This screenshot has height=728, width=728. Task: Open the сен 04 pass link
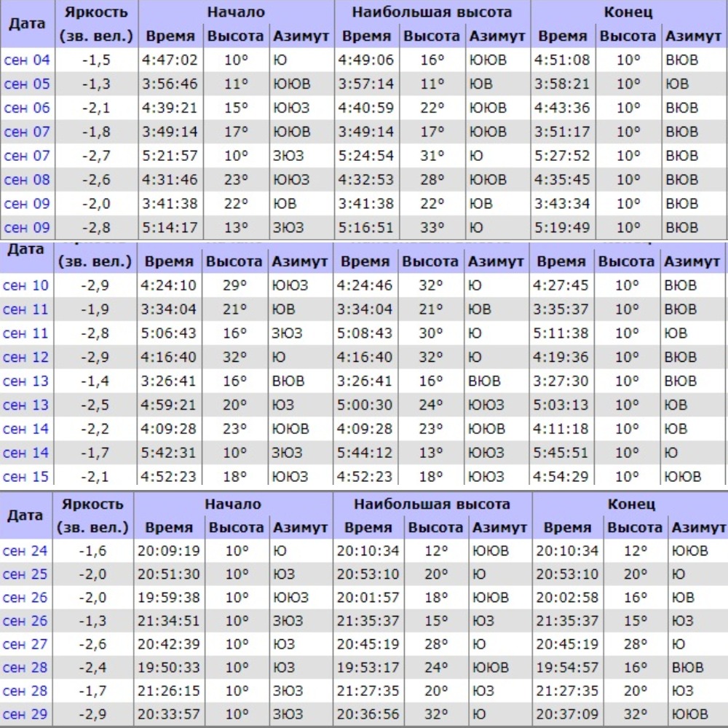pyautogui.click(x=27, y=60)
